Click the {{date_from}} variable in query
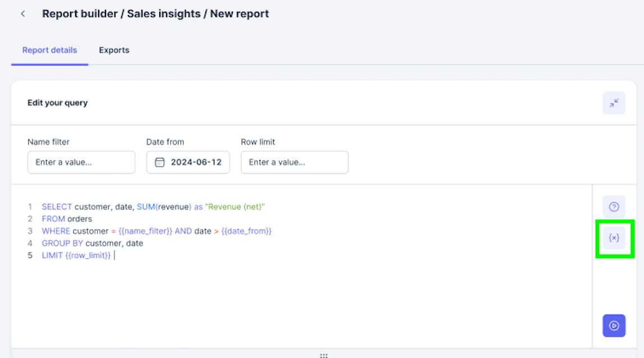Image resolution: width=644 pixels, height=358 pixels. [x=246, y=231]
